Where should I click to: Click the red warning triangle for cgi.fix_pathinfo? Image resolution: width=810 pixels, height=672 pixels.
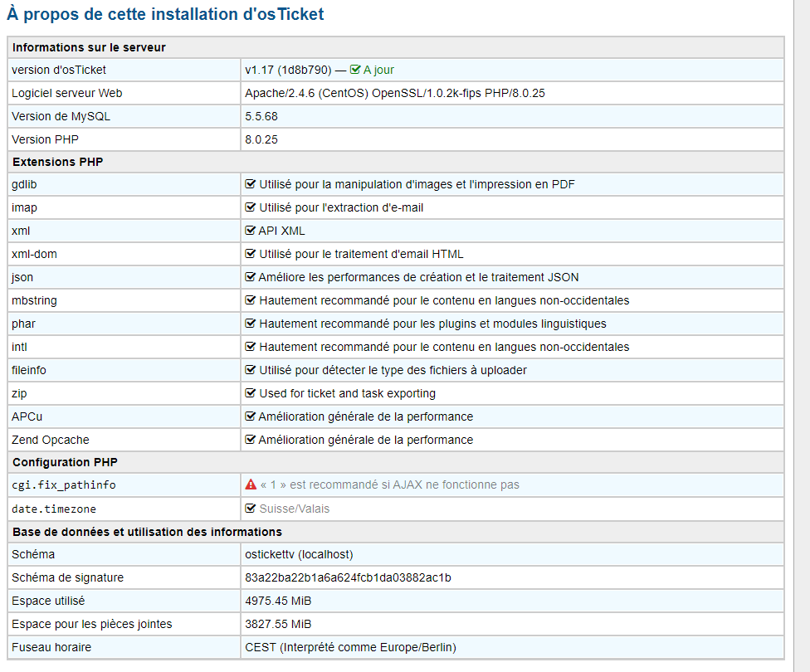(x=251, y=485)
